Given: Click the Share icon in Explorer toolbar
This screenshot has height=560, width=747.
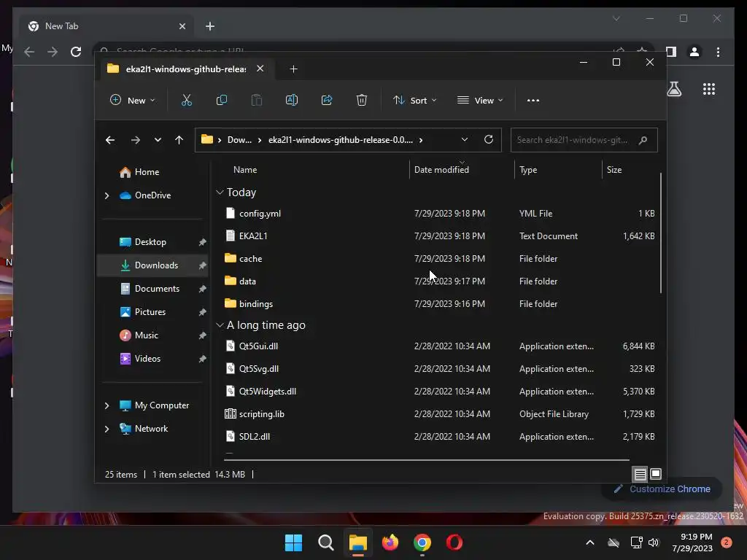Looking at the screenshot, I should [x=327, y=100].
